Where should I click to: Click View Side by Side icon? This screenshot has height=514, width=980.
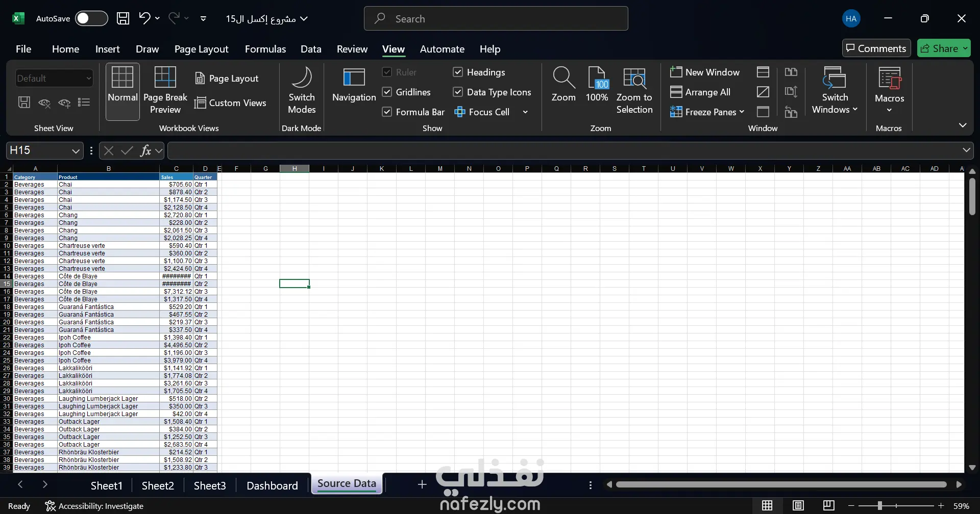click(791, 72)
